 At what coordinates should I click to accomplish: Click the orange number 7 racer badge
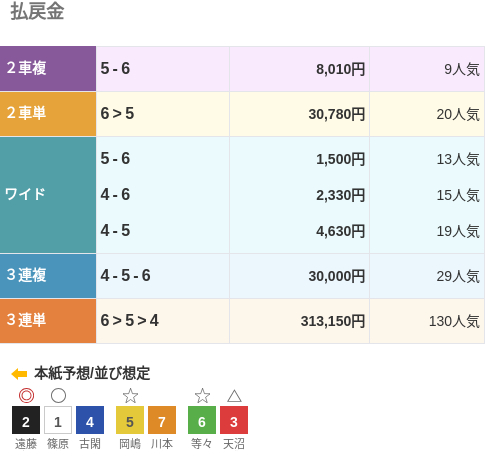pyautogui.click(x=162, y=420)
